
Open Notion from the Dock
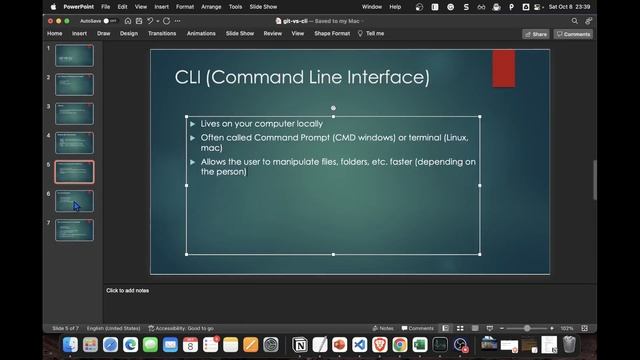pyautogui.click(x=300, y=345)
